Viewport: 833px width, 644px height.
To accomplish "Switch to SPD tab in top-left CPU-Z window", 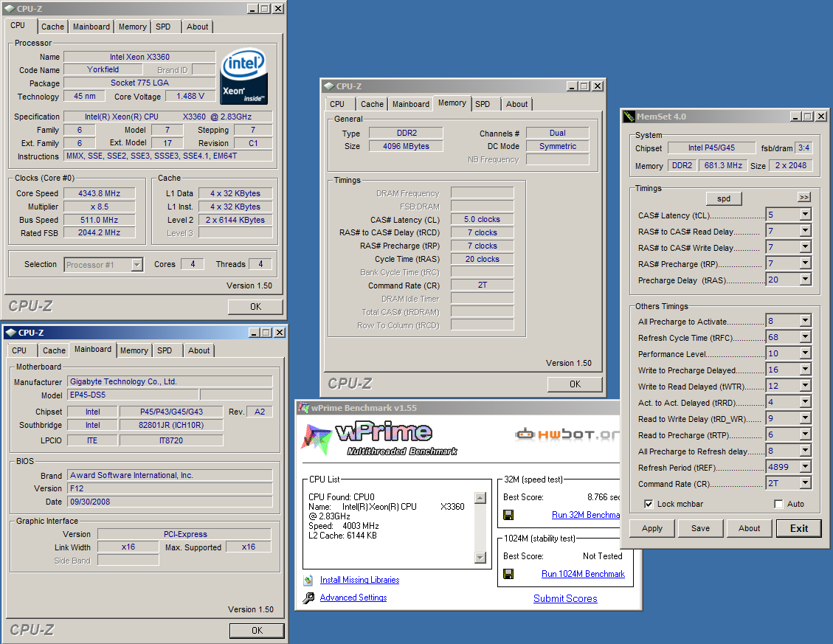I will (163, 27).
